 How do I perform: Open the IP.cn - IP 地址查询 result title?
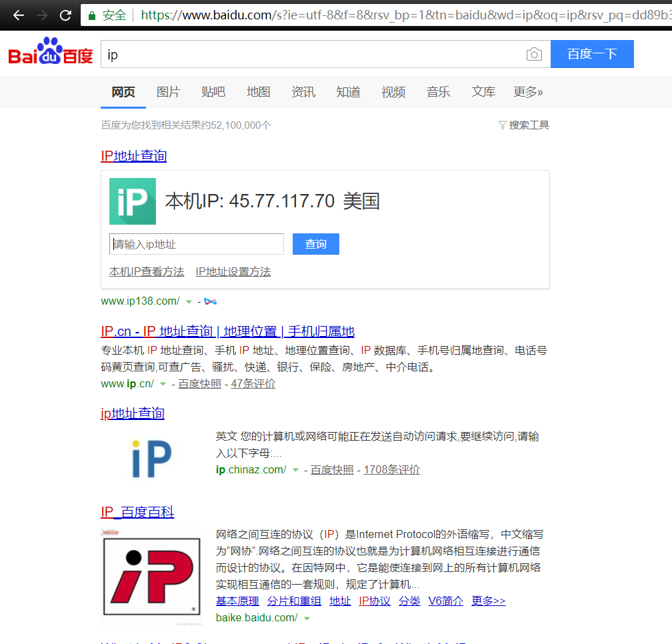(227, 331)
